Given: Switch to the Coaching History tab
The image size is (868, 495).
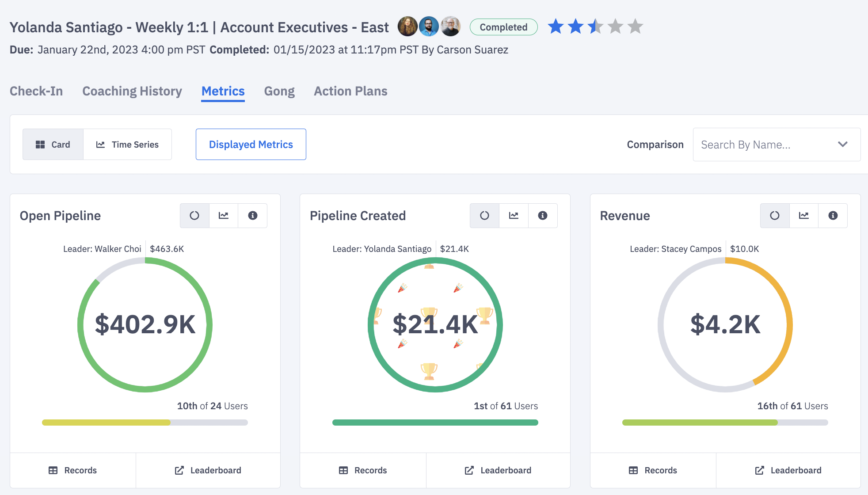Looking at the screenshot, I should click(132, 91).
